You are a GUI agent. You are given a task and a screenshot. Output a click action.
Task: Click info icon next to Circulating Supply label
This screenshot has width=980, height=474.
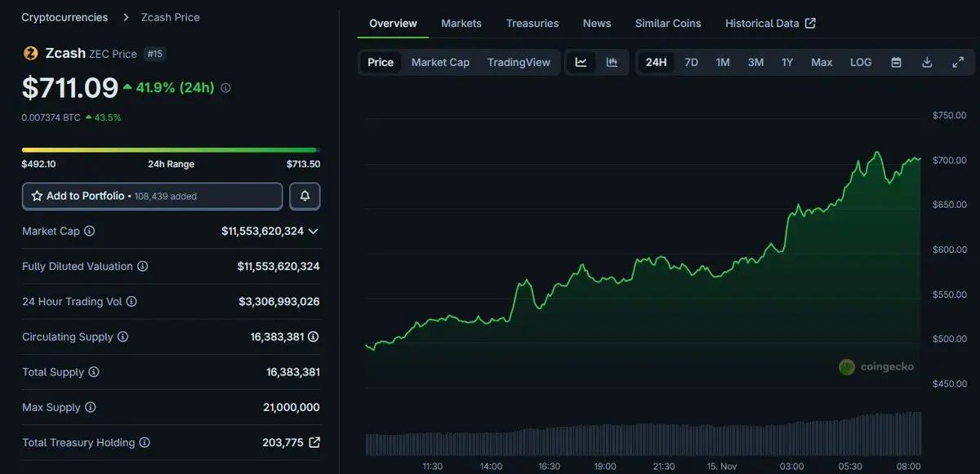click(122, 336)
